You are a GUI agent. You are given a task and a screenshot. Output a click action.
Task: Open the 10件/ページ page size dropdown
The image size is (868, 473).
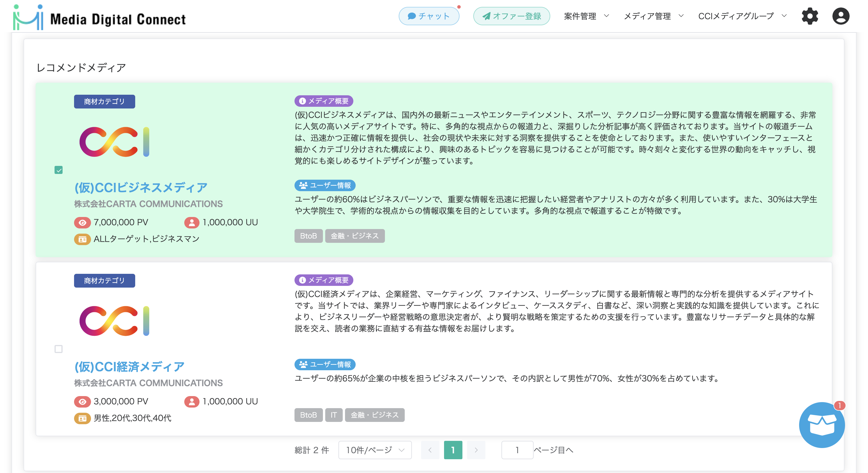pyautogui.click(x=375, y=450)
